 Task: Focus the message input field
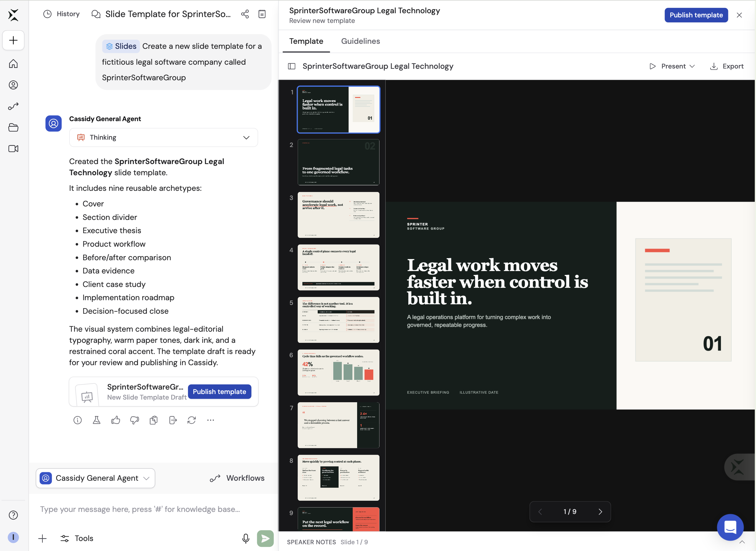(x=154, y=509)
